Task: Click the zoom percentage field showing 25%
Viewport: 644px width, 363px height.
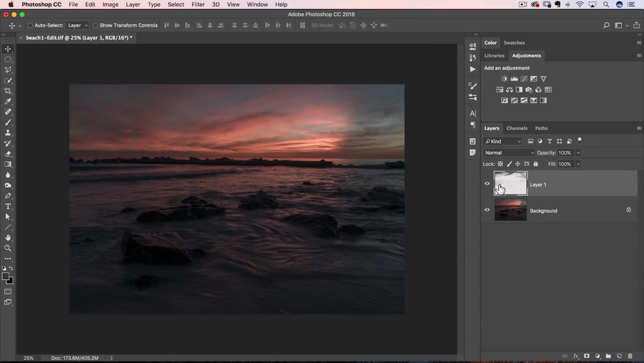Action: [28, 358]
